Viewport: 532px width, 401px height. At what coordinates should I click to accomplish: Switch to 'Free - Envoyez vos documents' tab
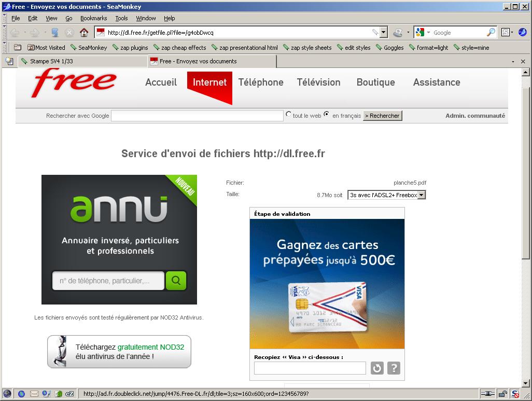pos(212,61)
